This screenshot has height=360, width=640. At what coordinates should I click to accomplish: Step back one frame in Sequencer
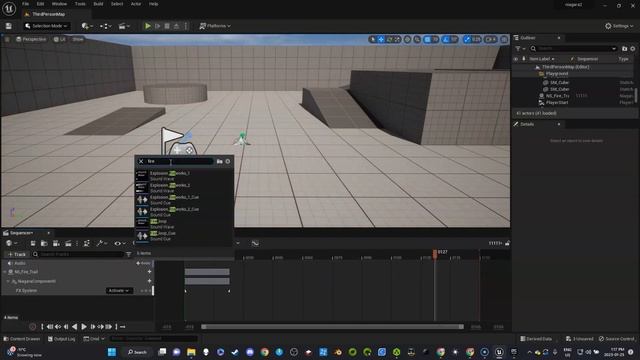[x=66, y=327]
